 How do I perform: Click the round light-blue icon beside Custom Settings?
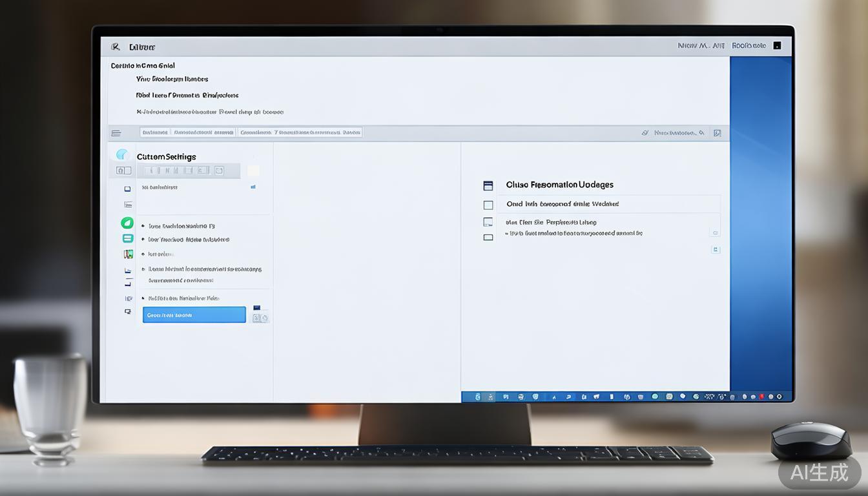tap(122, 155)
